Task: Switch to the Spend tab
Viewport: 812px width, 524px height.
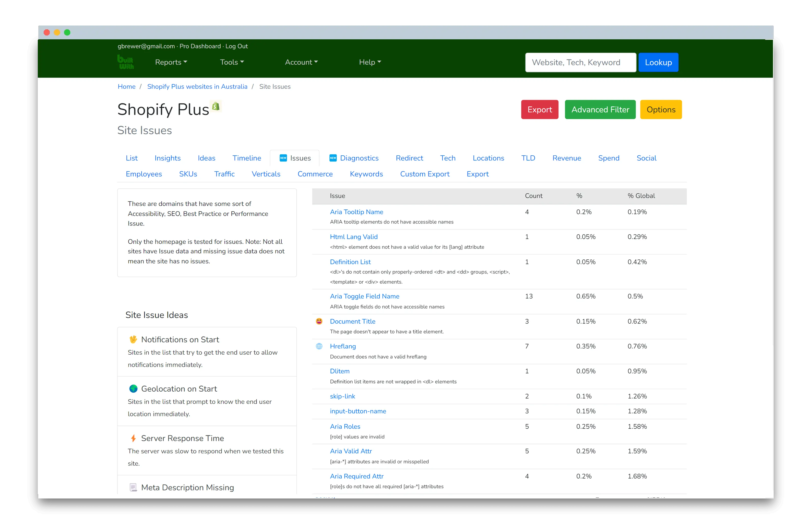Action: [x=608, y=158]
